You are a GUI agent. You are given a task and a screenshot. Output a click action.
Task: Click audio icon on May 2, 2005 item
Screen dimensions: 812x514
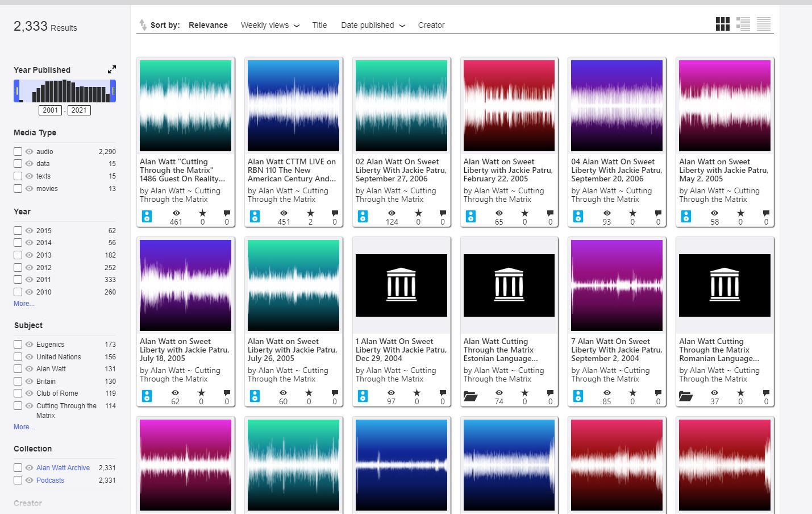pyautogui.click(x=686, y=217)
